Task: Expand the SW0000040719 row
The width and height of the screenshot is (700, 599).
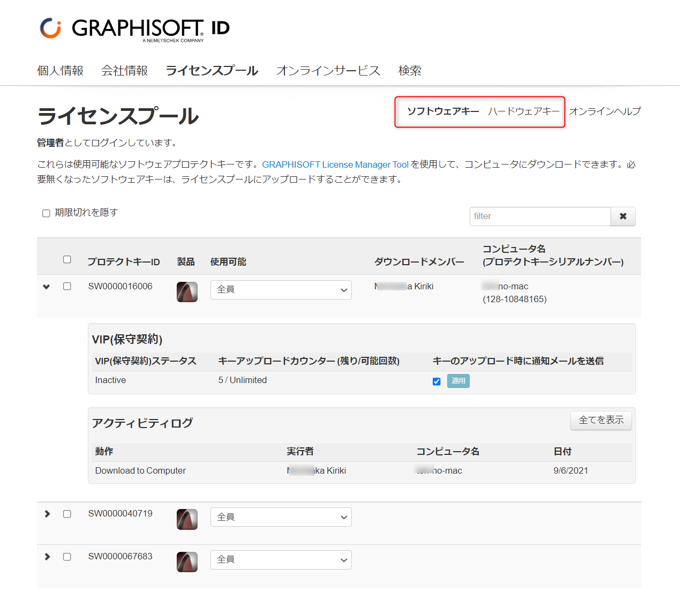Action: click(47, 514)
